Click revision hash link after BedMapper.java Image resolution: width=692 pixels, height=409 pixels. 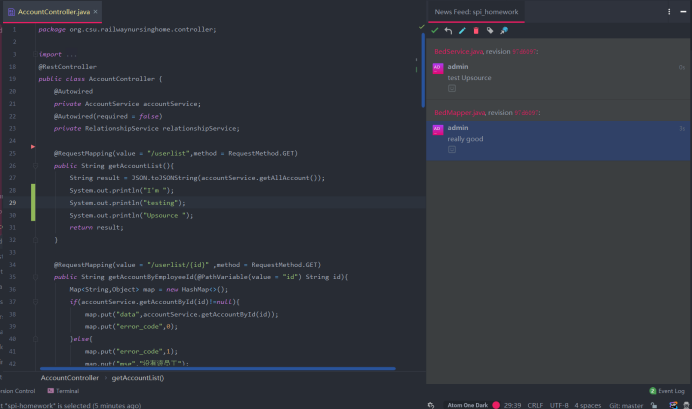(x=526, y=113)
